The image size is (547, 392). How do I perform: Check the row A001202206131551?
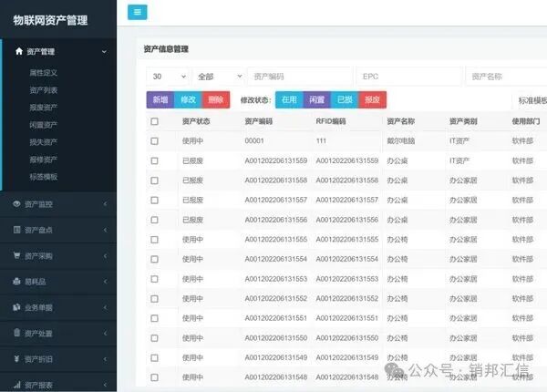tap(154, 318)
